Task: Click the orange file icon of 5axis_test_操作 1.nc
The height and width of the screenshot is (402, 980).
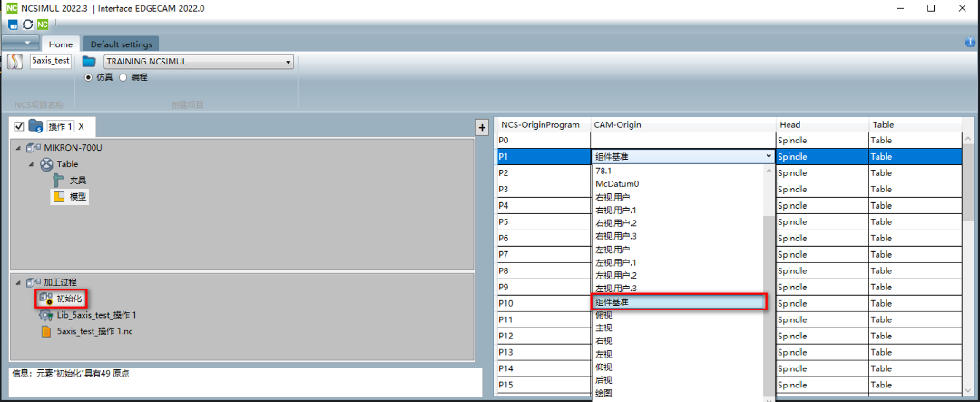Action: pyautogui.click(x=46, y=331)
